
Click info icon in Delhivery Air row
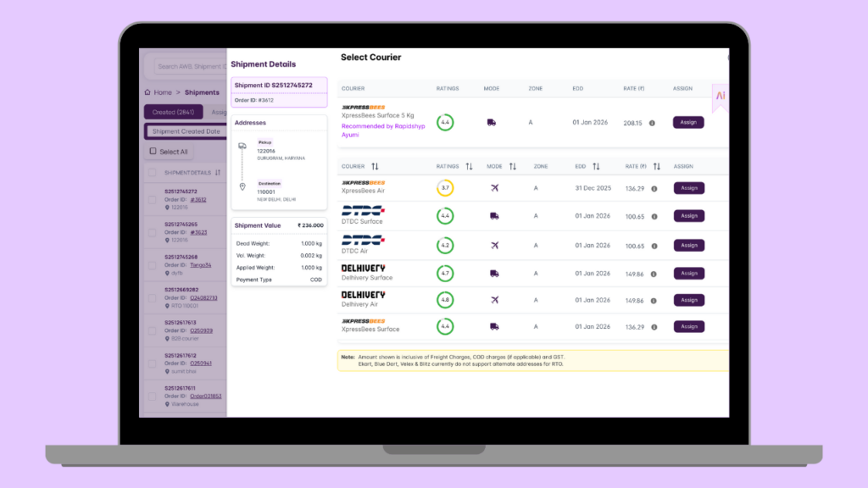(x=654, y=301)
